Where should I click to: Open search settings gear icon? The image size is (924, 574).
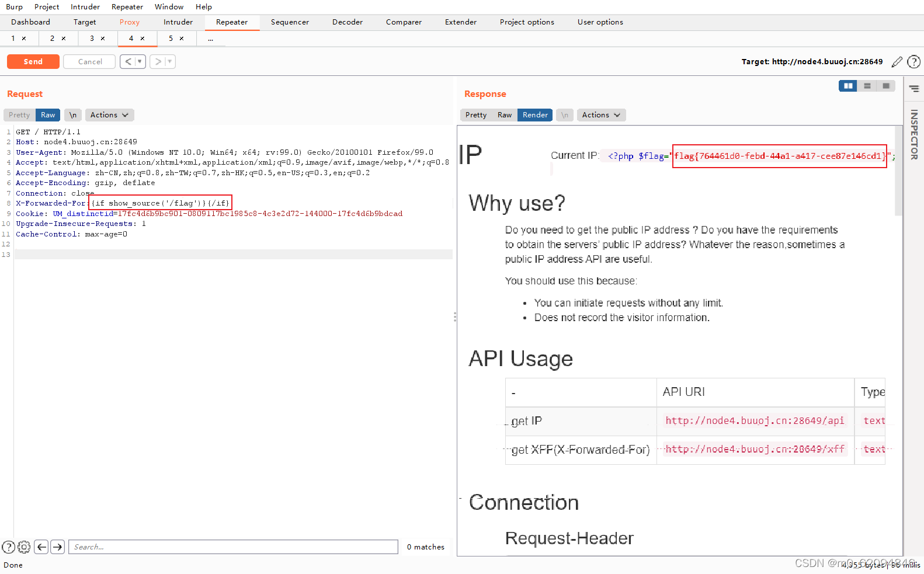pos(24,547)
